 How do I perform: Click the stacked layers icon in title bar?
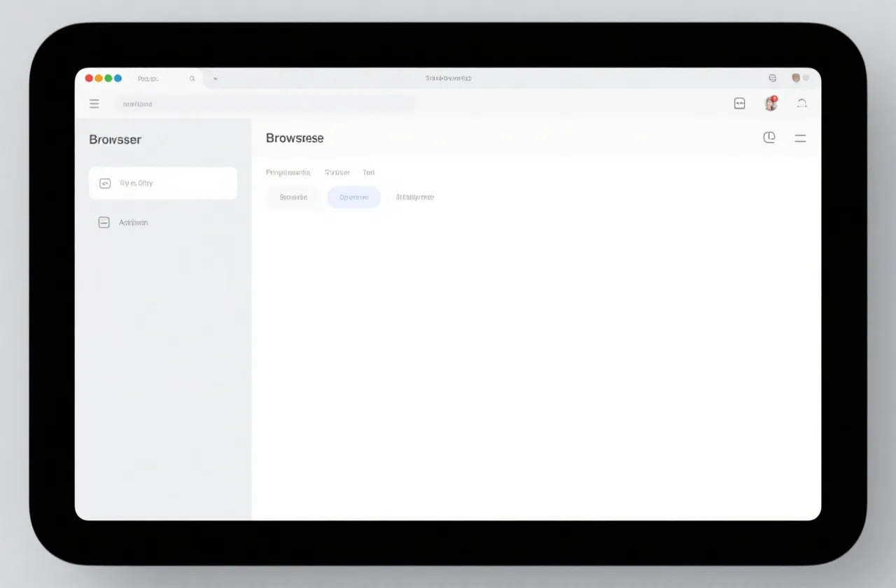772,78
